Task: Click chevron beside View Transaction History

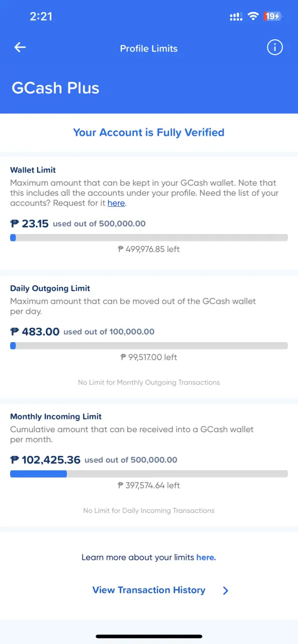Action: tap(226, 591)
